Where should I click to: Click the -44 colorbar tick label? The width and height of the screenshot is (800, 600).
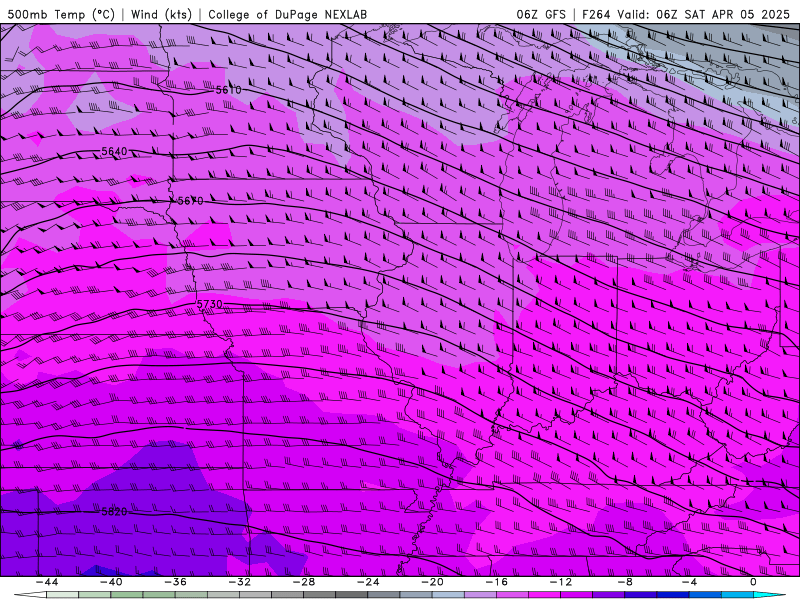(x=47, y=582)
